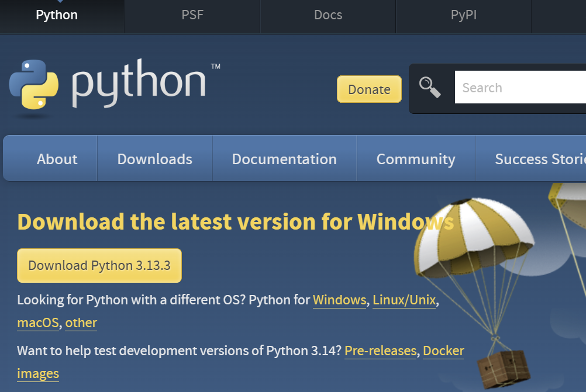Follow the Linux/Unix download link

[404, 300]
